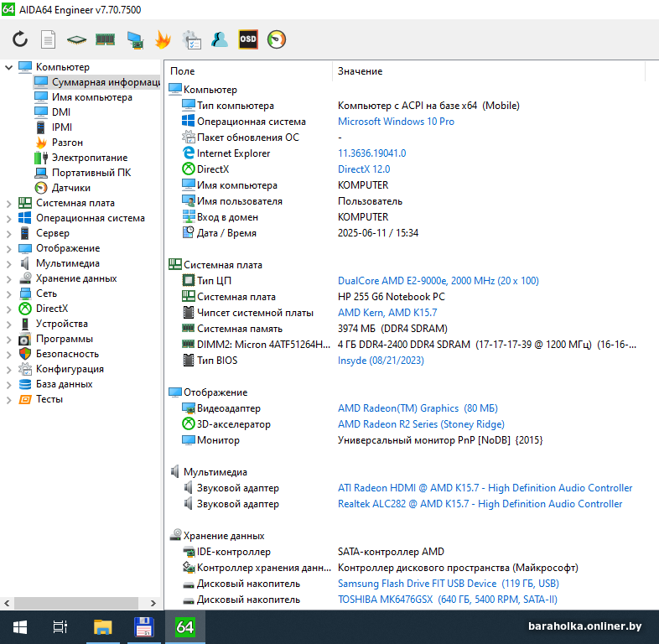Expand the Отображение tree node

(x=8, y=248)
